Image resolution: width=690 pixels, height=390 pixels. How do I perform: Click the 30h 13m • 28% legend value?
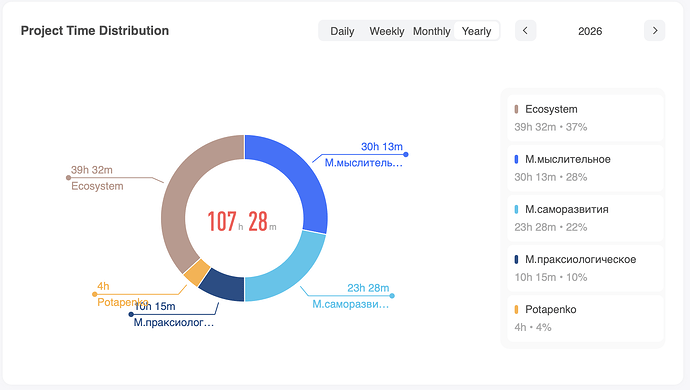click(551, 177)
